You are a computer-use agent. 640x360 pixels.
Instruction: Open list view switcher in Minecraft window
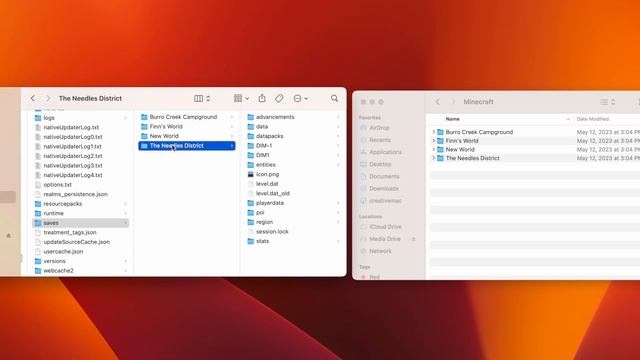607,102
